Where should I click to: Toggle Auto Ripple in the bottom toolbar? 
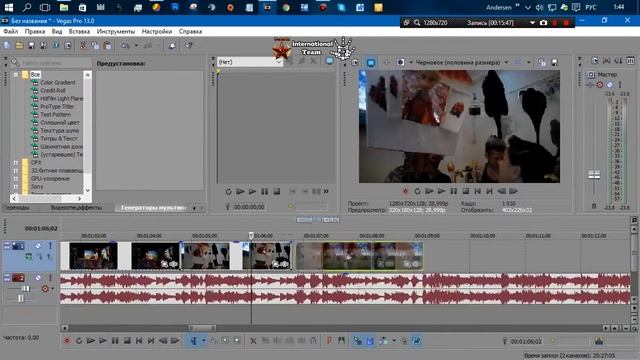click(x=383, y=340)
